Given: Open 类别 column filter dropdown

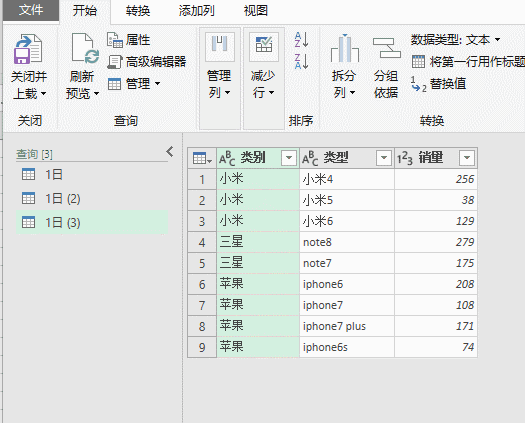Looking at the screenshot, I should (x=289, y=157).
